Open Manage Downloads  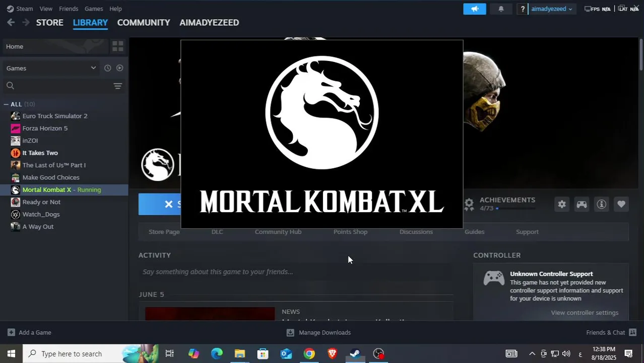[318, 333]
